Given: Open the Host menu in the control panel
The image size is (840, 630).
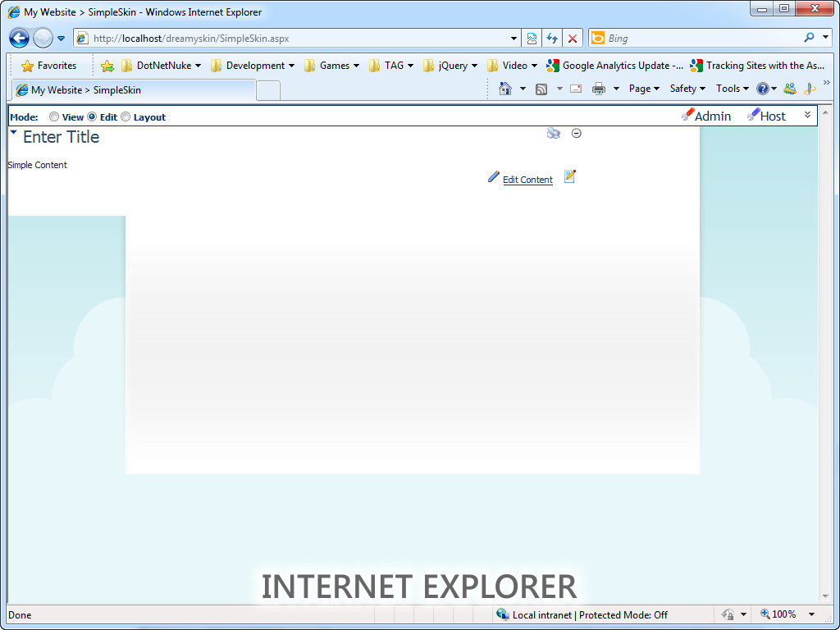Looking at the screenshot, I should click(767, 116).
